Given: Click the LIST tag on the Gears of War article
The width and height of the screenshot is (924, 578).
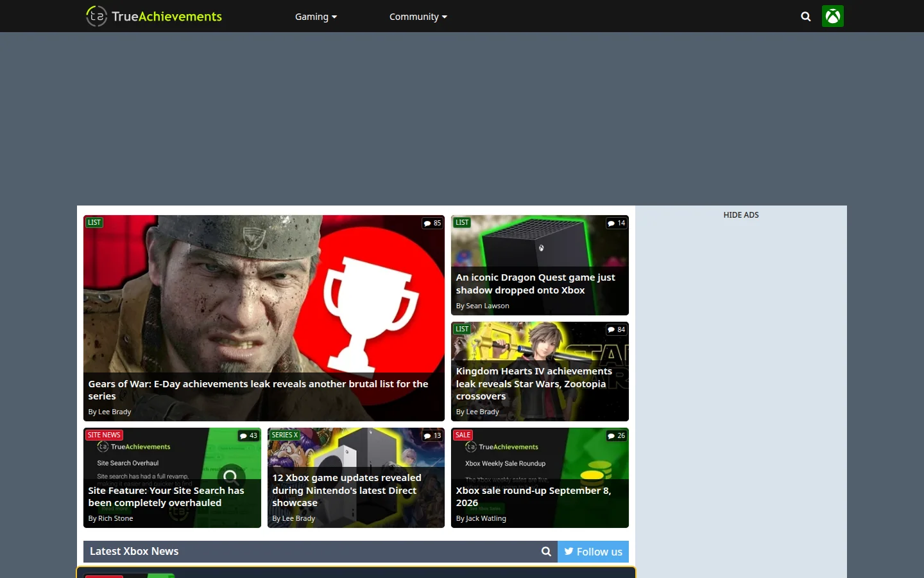Looking at the screenshot, I should click(94, 222).
